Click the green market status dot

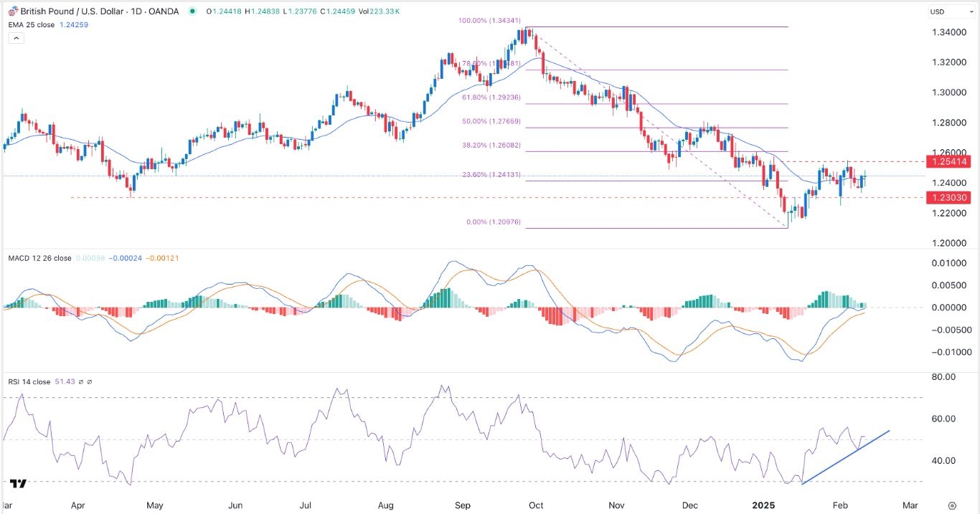(191, 11)
